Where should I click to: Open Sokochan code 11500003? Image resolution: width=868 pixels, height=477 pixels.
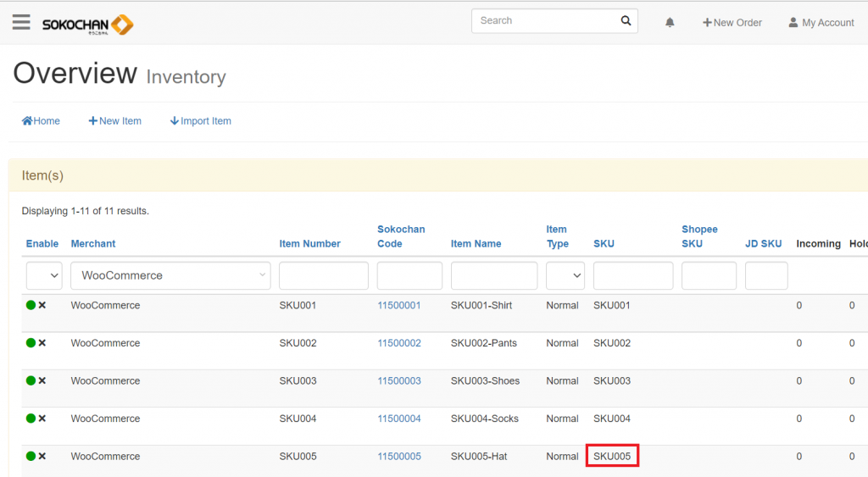click(399, 380)
